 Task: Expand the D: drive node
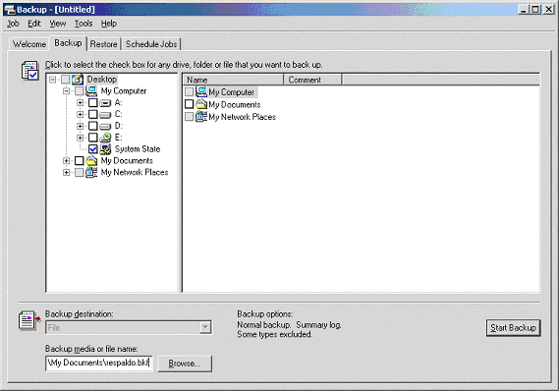tap(80, 126)
